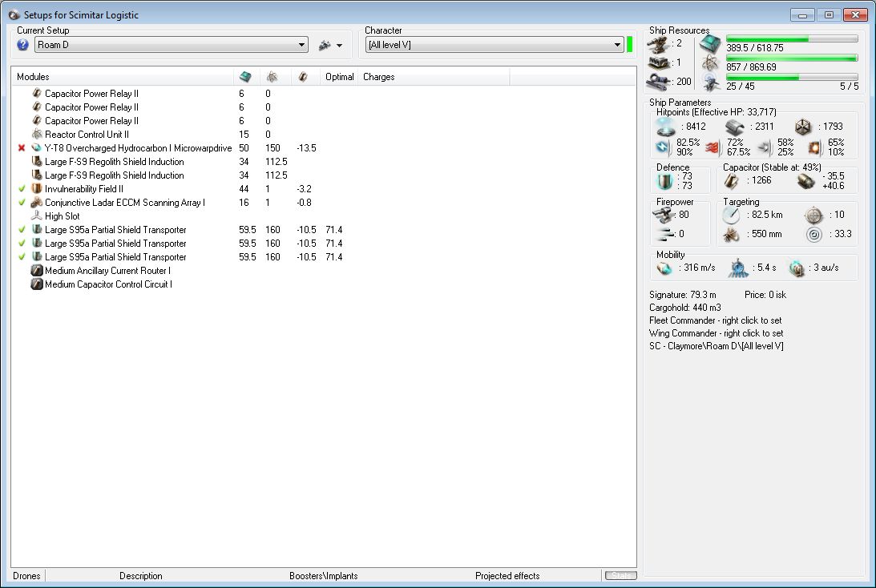
Task: Click the capacitor column header icon
Action: coord(303,76)
